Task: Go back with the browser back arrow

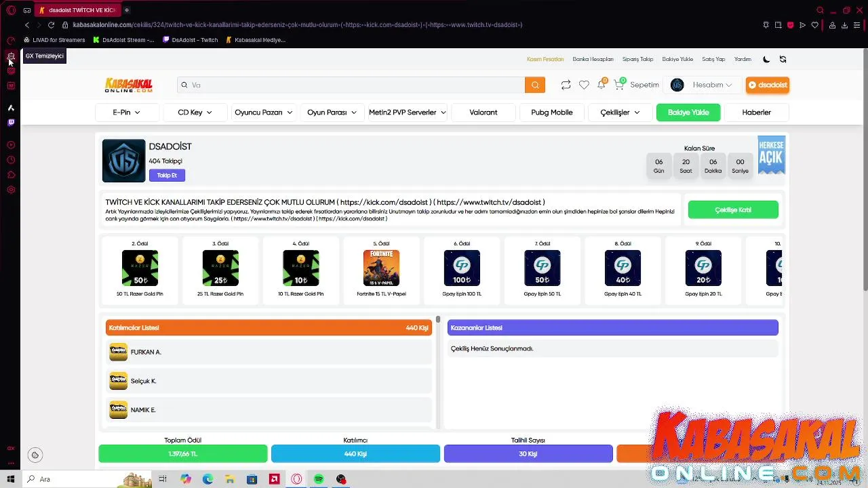Action: pos(27,25)
